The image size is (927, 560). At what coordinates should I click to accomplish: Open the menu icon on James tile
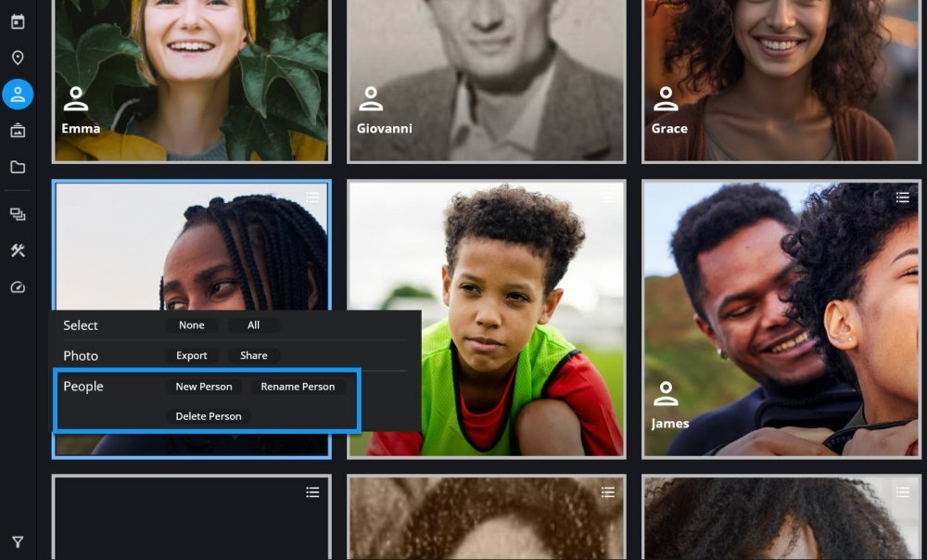click(x=902, y=197)
